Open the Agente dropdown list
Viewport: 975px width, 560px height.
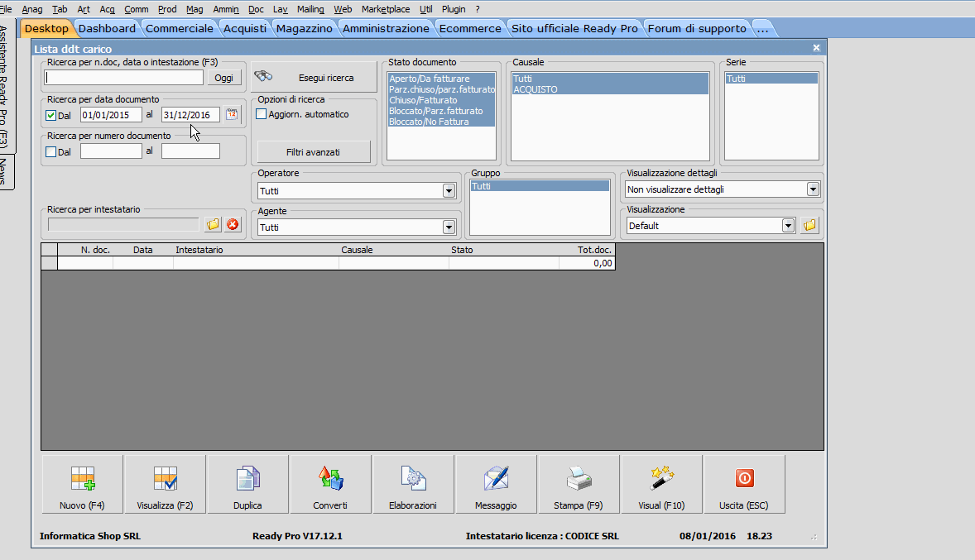(449, 227)
